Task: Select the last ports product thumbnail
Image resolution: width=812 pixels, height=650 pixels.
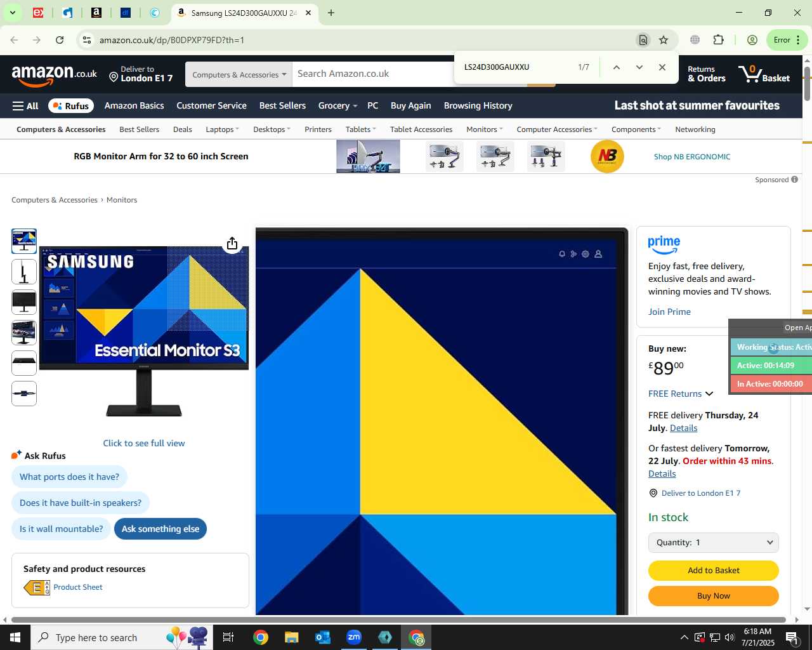Action: [24, 394]
